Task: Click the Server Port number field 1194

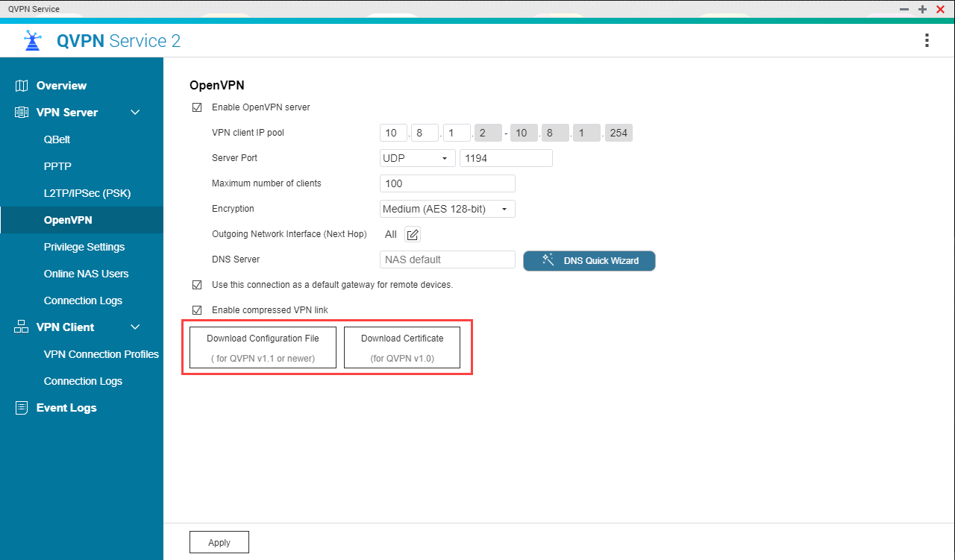Action: (x=506, y=158)
